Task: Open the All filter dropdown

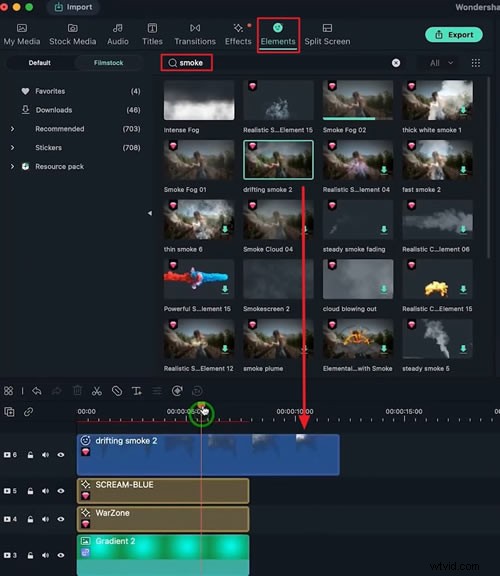Action: (x=441, y=63)
